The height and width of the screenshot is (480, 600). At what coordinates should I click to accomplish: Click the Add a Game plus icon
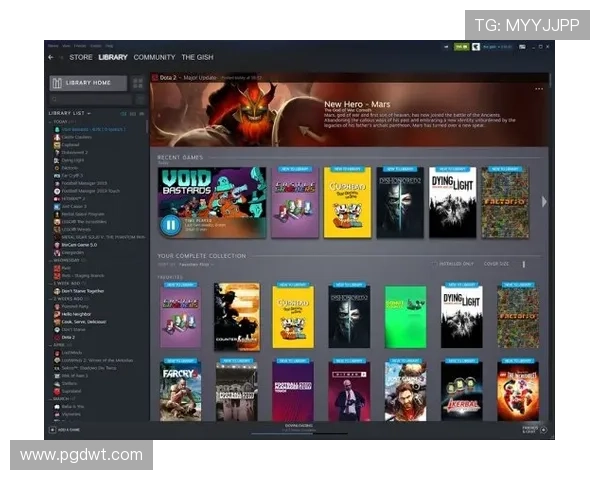tap(52, 430)
